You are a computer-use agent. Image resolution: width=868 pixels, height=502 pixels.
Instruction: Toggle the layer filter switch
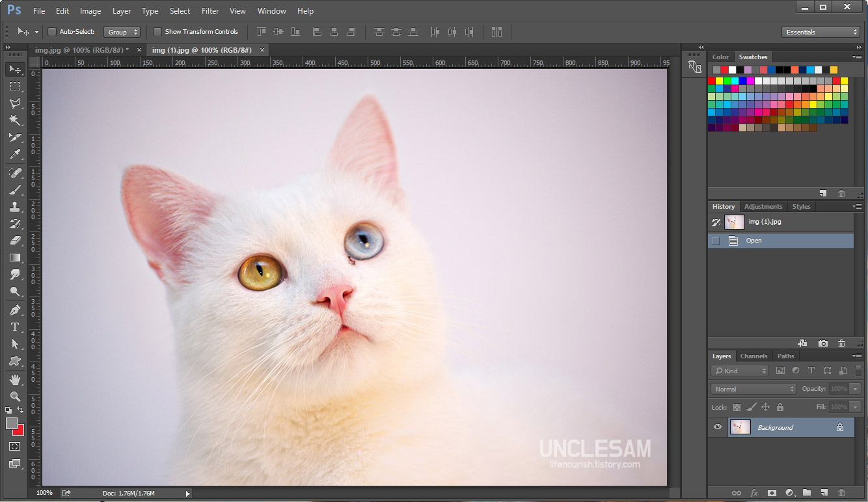[858, 369]
